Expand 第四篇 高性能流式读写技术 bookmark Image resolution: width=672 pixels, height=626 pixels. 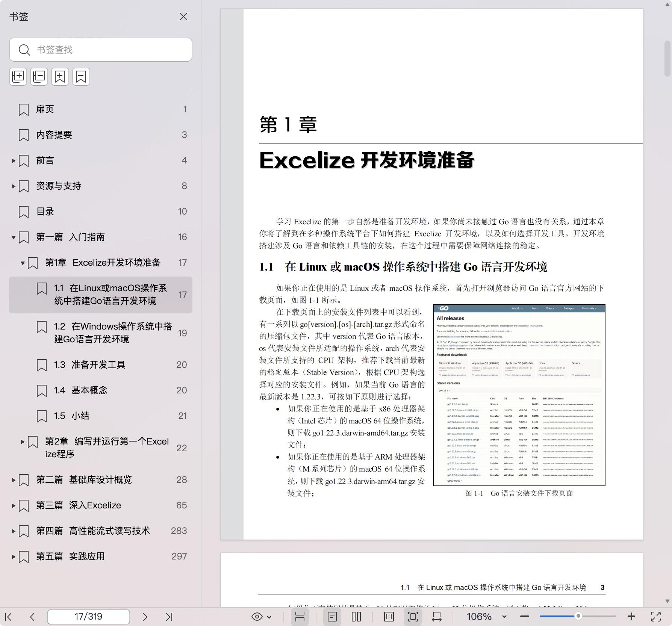click(14, 531)
